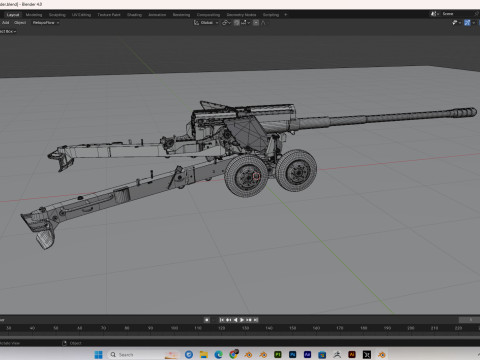Click frame 50 on the timeline ruler
This screenshot has height=360, width=480.
coord(56,328)
